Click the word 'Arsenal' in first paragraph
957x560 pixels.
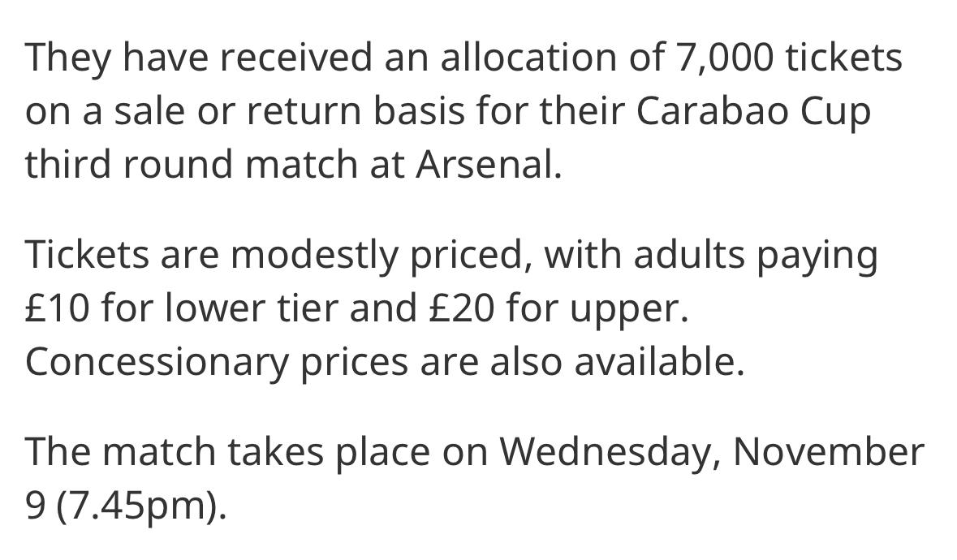(x=489, y=164)
